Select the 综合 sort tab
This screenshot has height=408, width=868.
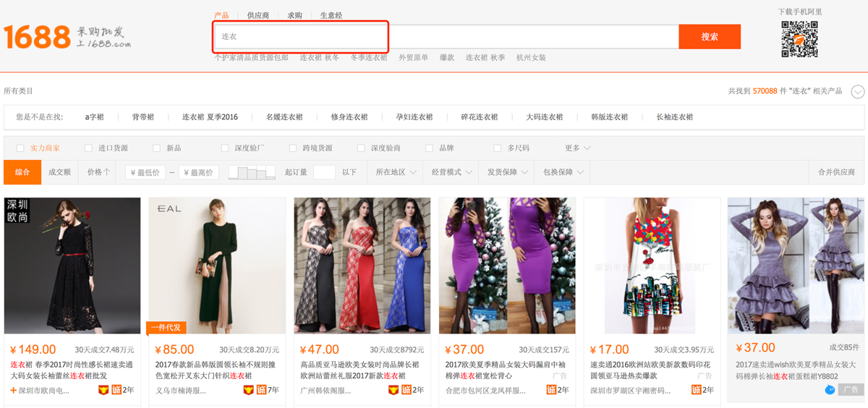[x=22, y=172]
